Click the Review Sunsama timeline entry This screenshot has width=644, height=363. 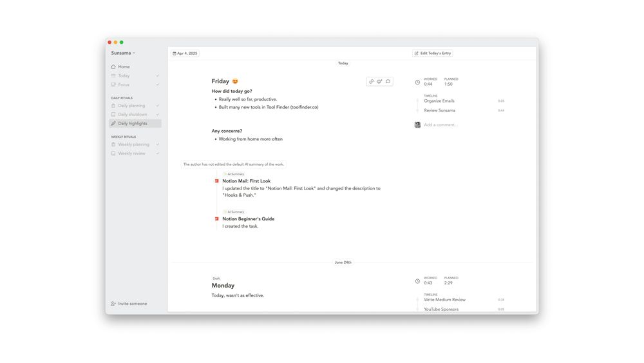pos(439,111)
